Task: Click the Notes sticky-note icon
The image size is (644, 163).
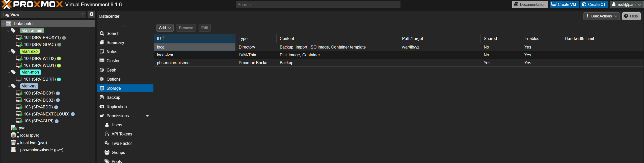Action: pos(102,52)
